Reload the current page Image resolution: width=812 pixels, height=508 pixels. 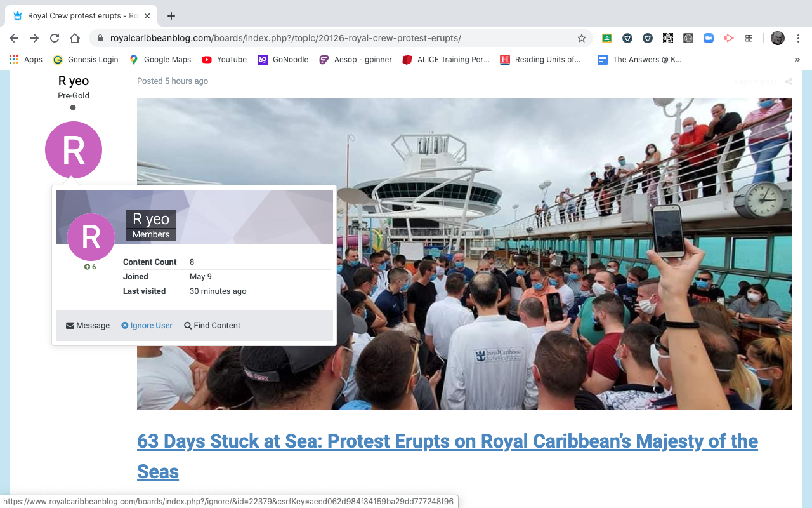[55, 38]
